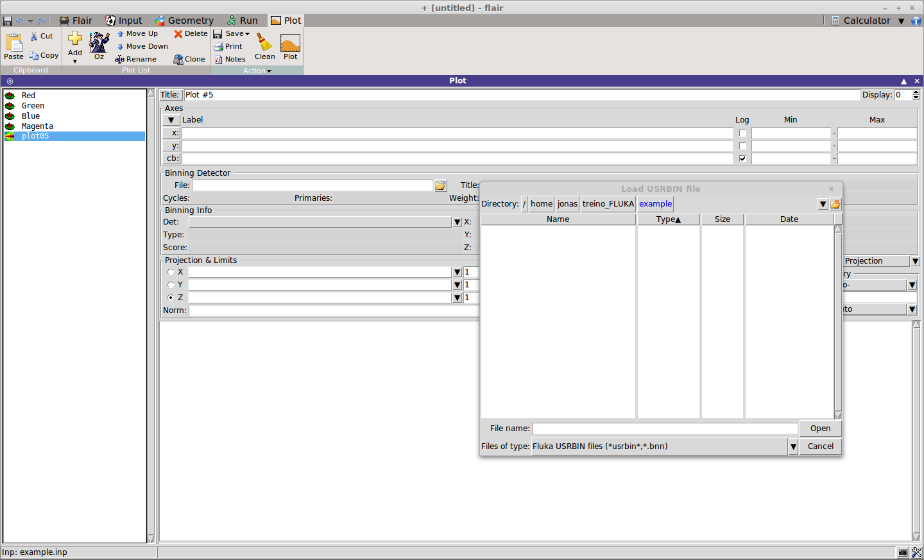924x560 pixels.
Task: Select the Red plot icon in list
Action: (10, 96)
